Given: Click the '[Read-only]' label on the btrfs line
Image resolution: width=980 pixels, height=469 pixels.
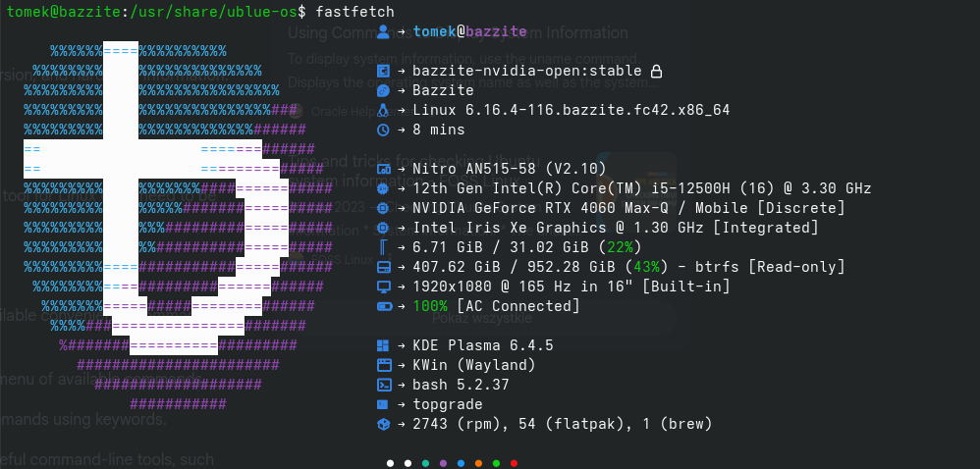Looking at the screenshot, I should coord(796,267).
